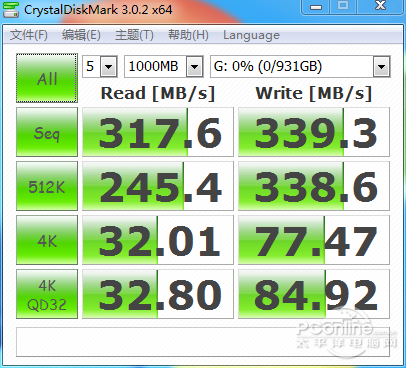Image resolution: width=406 pixels, height=368 pixels.
Task: Expand the 1000MB test size dropdown
Action: click(x=164, y=67)
